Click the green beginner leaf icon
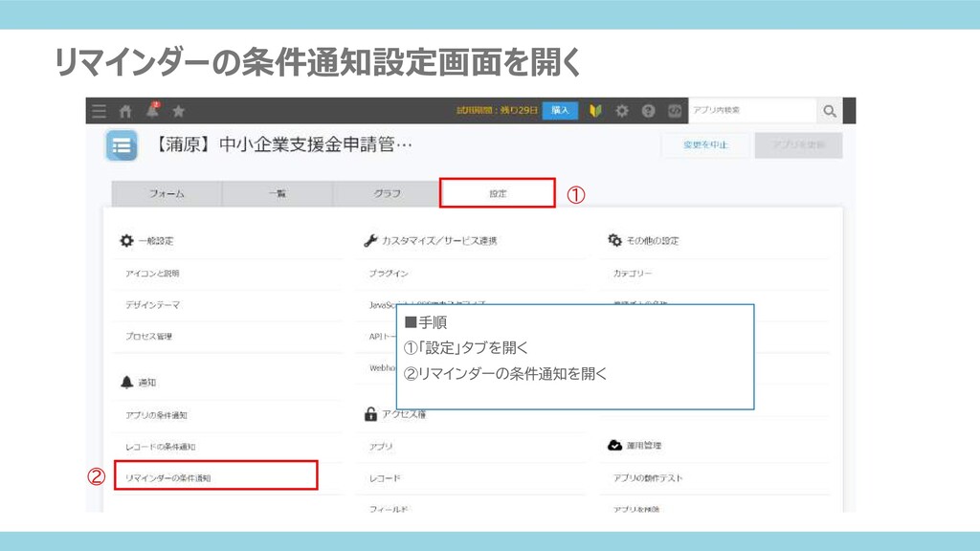Viewport: 980px width, 551px height. 595,111
